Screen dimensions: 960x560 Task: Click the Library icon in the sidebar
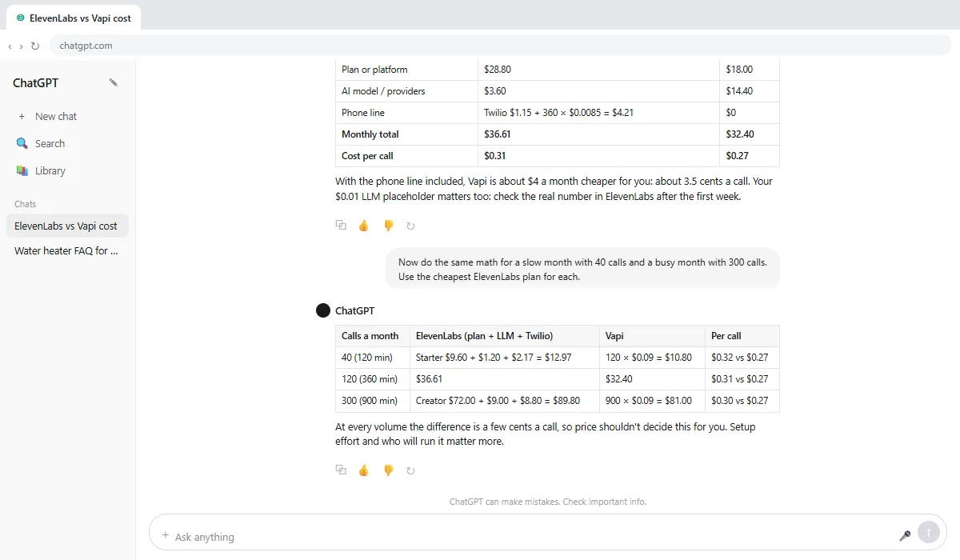coord(22,170)
